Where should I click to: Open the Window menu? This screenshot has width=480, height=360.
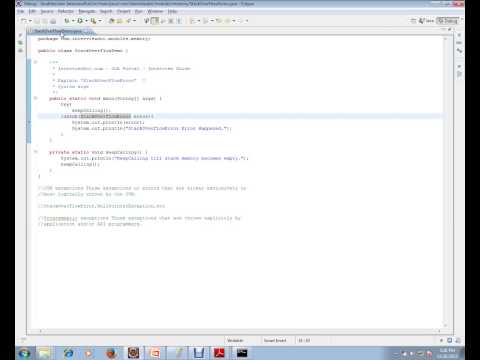coord(155,11)
